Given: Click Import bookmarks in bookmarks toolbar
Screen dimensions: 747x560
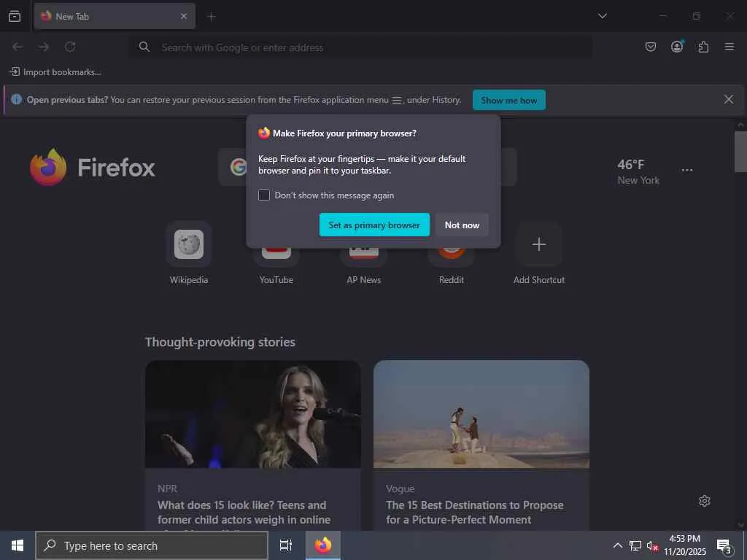Looking at the screenshot, I should pyautogui.click(x=55, y=72).
